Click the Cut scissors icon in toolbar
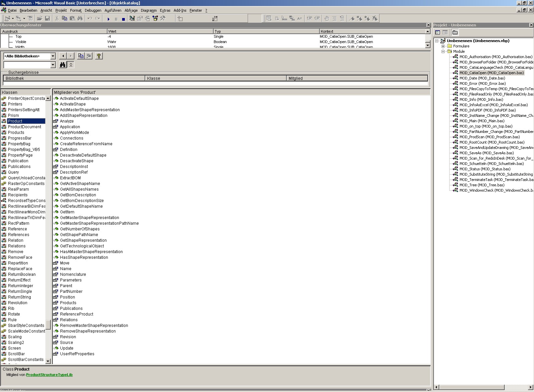The height and width of the screenshot is (392, 534). pos(57,18)
